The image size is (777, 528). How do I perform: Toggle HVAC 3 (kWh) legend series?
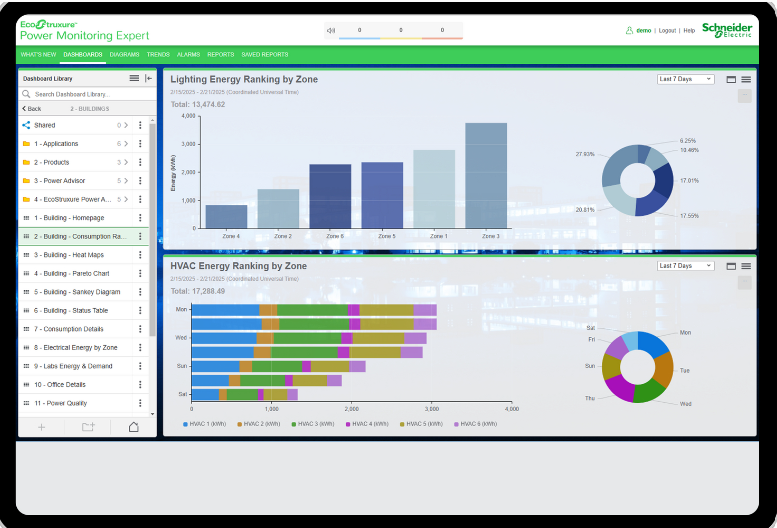click(x=313, y=424)
